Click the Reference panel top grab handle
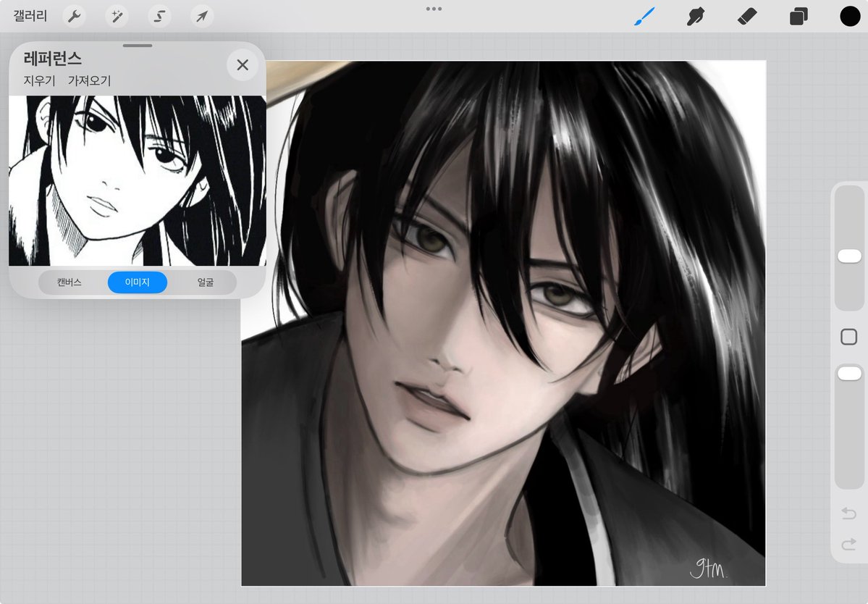Image resolution: width=868 pixels, height=604 pixels. point(138,46)
